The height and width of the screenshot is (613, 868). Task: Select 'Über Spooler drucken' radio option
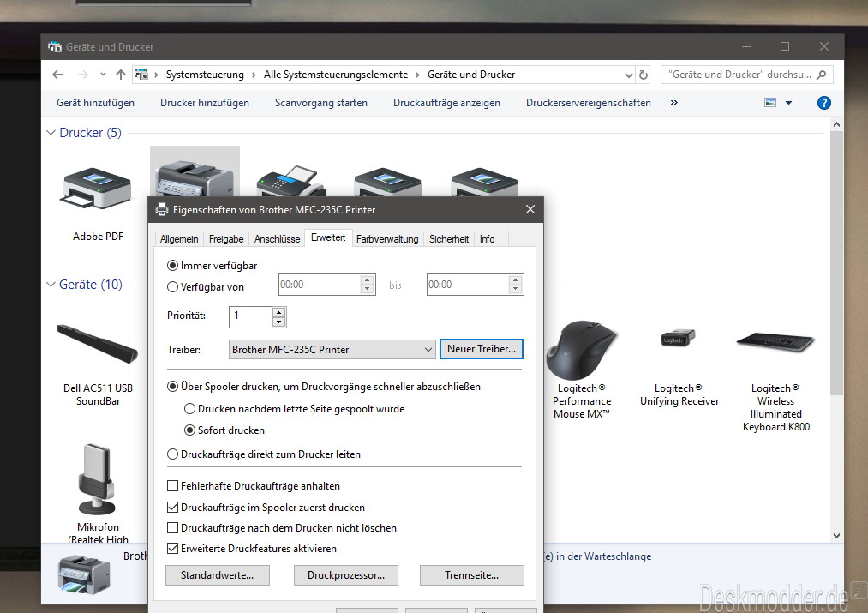[173, 387]
